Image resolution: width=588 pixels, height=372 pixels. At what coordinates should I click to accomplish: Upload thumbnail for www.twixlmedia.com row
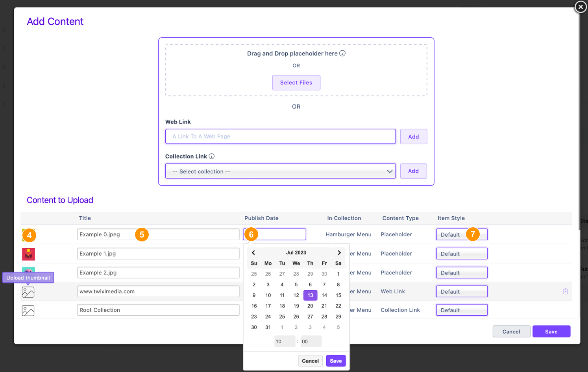tap(28, 292)
